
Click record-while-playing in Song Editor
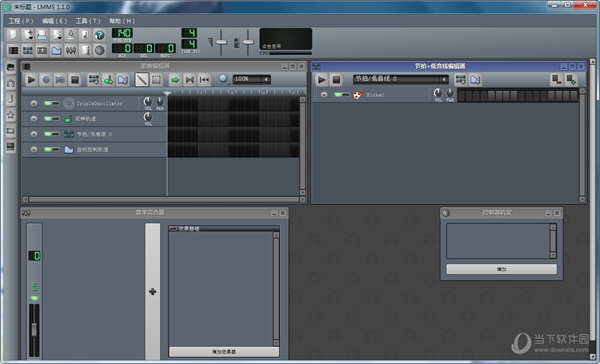pyautogui.click(x=60, y=80)
